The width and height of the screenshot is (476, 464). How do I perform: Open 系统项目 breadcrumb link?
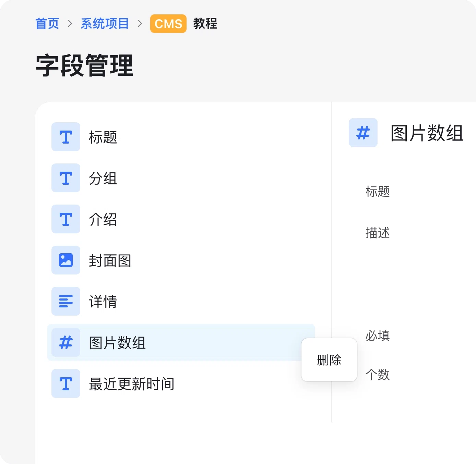(x=105, y=24)
